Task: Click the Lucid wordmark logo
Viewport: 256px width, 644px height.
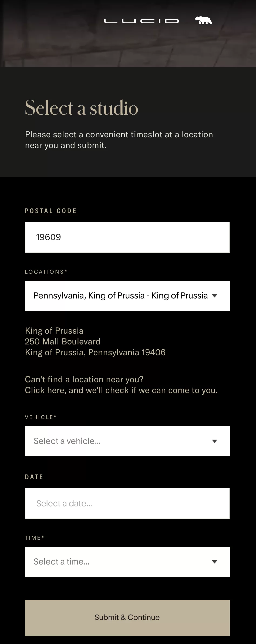Action: point(141,21)
